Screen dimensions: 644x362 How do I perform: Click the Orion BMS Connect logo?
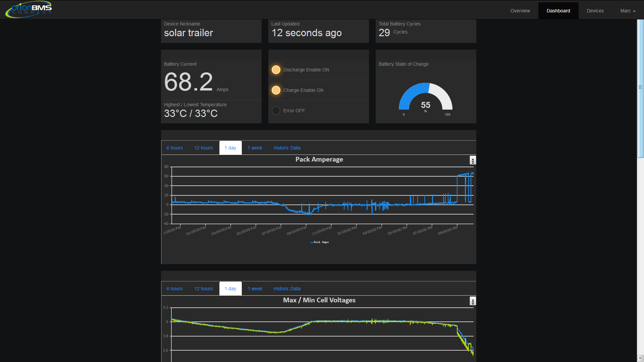pos(29,9)
